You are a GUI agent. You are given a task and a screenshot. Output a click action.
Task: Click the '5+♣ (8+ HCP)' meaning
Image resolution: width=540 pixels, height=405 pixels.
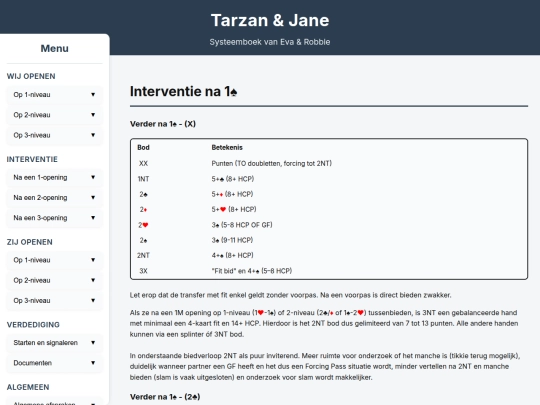click(233, 179)
